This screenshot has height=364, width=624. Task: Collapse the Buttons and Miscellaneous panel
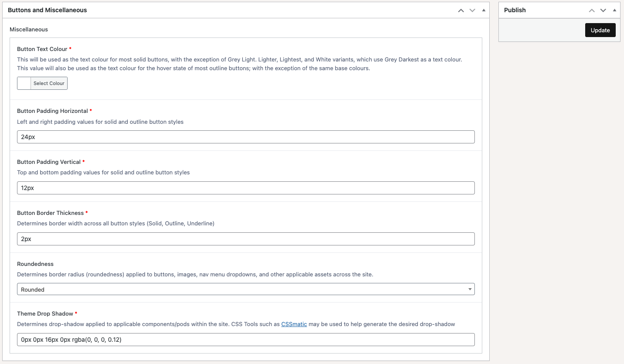(484, 10)
